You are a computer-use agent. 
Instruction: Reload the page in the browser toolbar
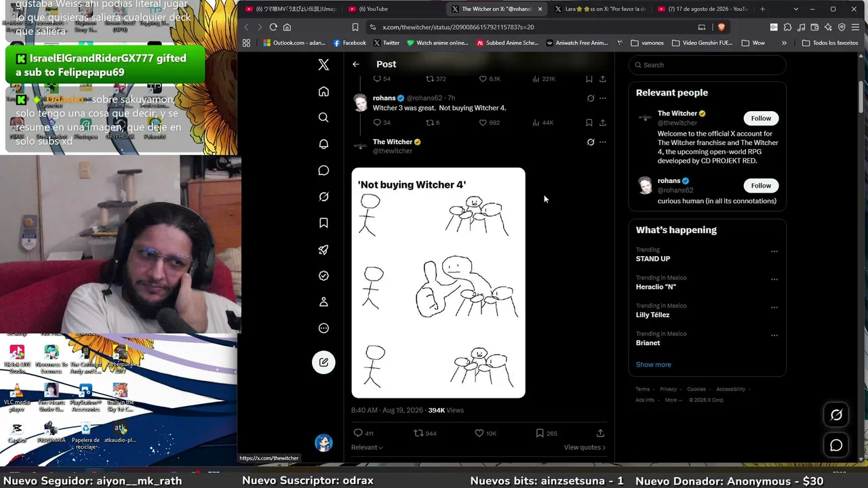[273, 27]
